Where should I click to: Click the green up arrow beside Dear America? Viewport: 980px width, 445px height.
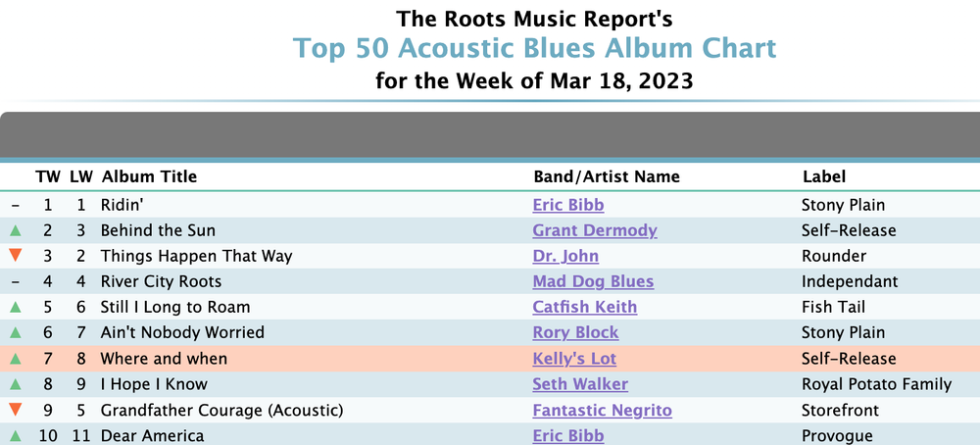point(16,435)
